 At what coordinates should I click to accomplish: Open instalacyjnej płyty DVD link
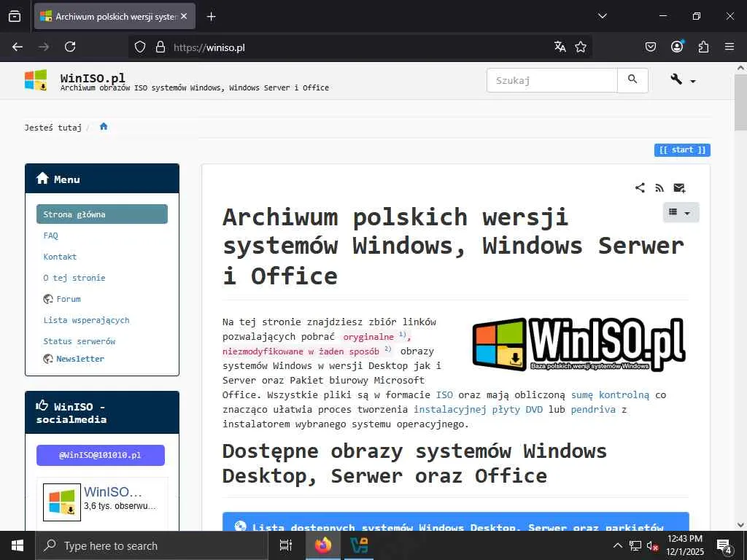(478, 410)
